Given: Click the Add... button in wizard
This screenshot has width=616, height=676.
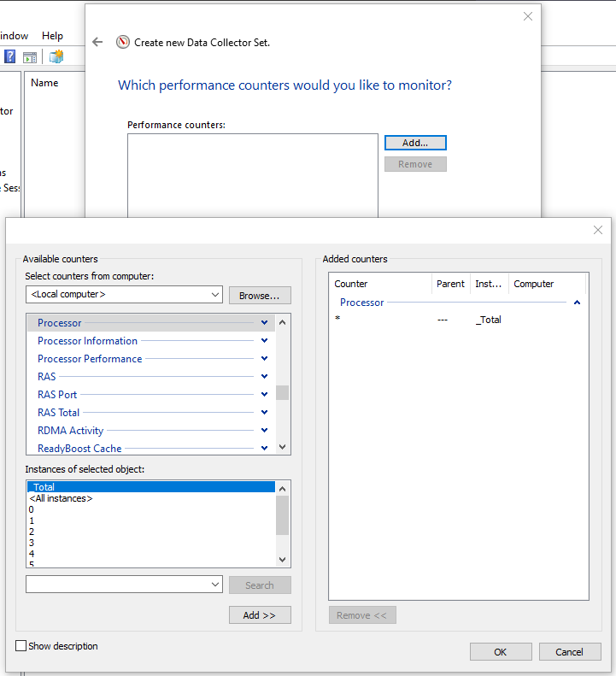Looking at the screenshot, I should tap(415, 143).
